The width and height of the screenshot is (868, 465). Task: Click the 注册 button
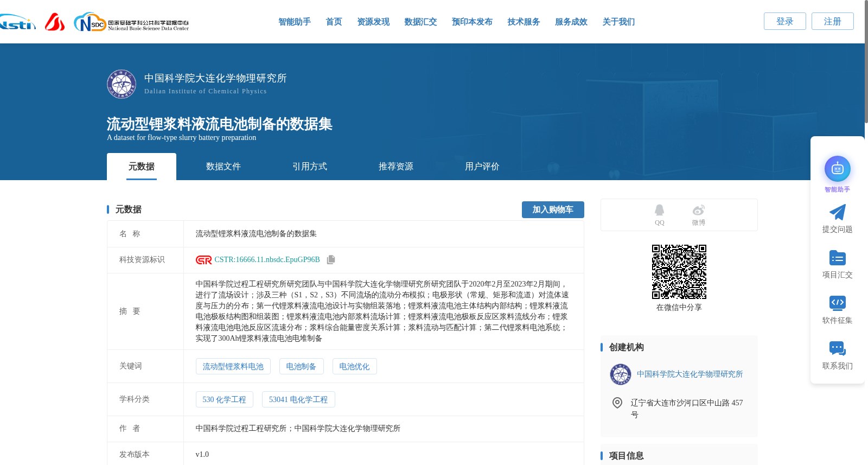point(833,21)
